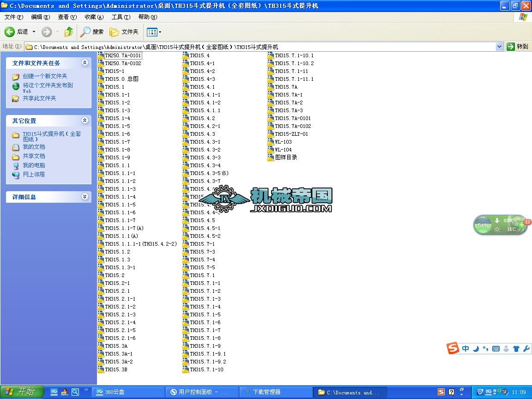Click My Documents icon in sidebar
The width and height of the screenshot is (532, 399).
click(16, 147)
